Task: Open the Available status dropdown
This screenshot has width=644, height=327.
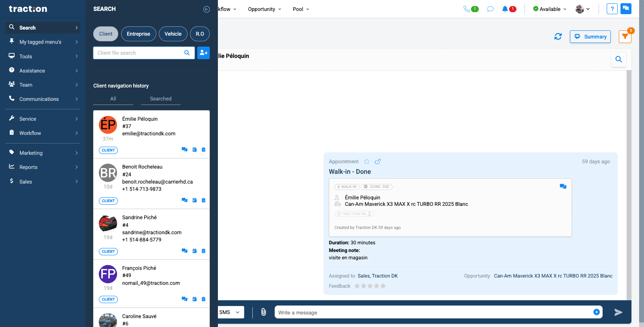Action: (550, 9)
